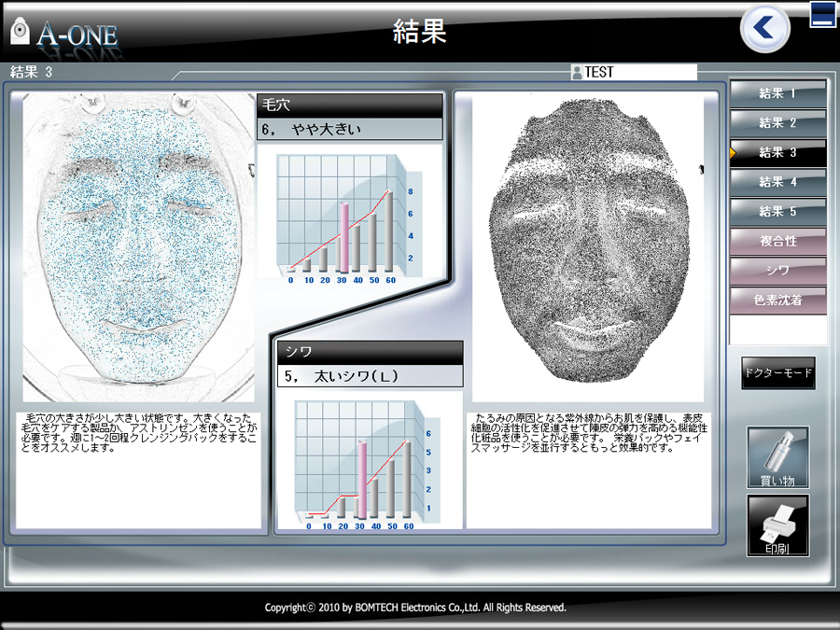Enable ドクターモード (doctor mode)
The height and width of the screenshot is (630, 840).
coord(777,374)
